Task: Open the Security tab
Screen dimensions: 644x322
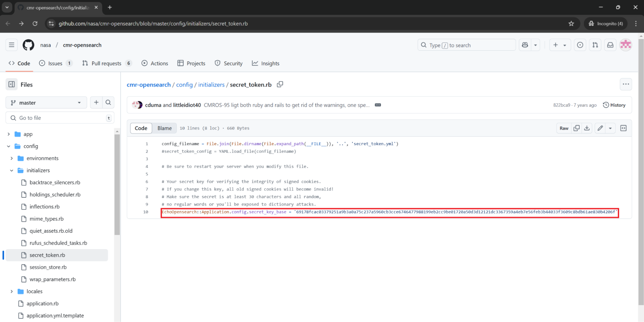Action: pos(229,63)
